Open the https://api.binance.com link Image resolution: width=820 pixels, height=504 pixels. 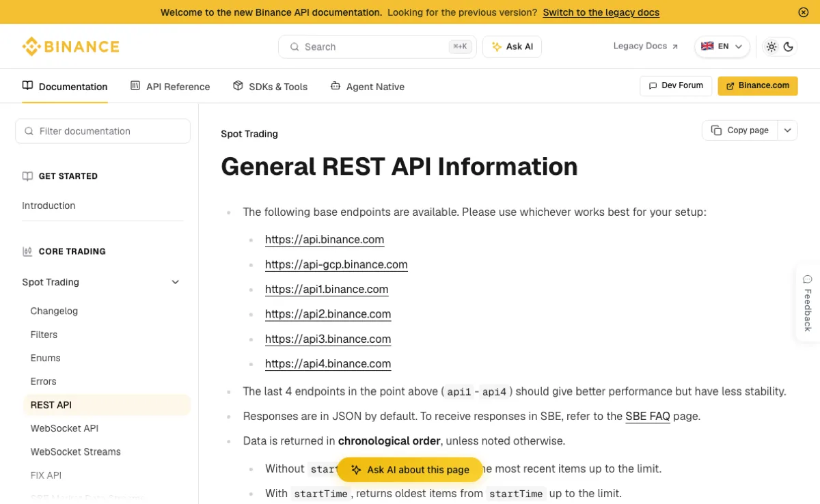click(325, 240)
